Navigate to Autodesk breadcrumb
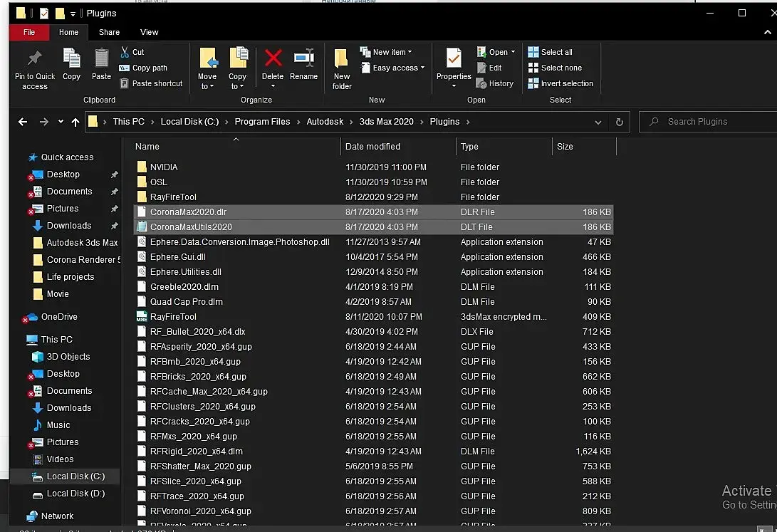The width and height of the screenshot is (777, 532). pyautogui.click(x=325, y=122)
